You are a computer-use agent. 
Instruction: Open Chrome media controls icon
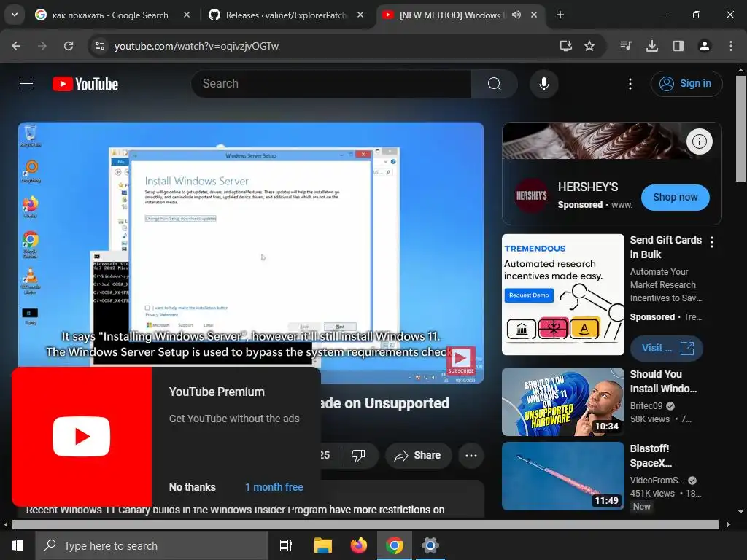click(x=626, y=46)
